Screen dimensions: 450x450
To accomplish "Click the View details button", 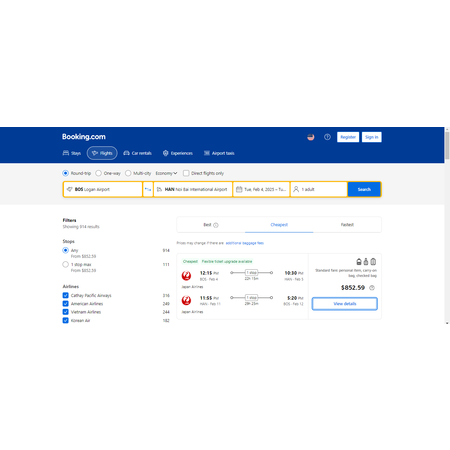I will pyautogui.click(x=345, y=304).
